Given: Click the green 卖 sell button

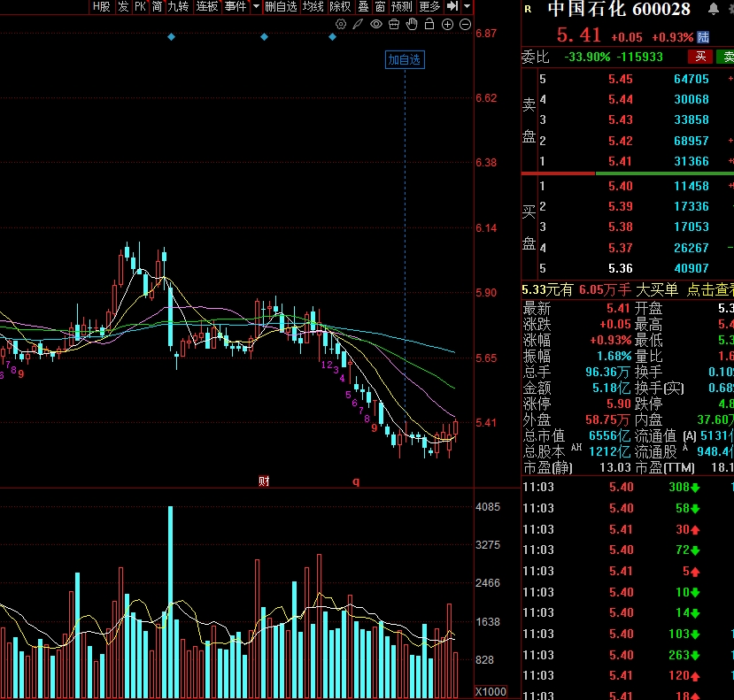Looking at the screenshot, I should (x=727, y=58).
